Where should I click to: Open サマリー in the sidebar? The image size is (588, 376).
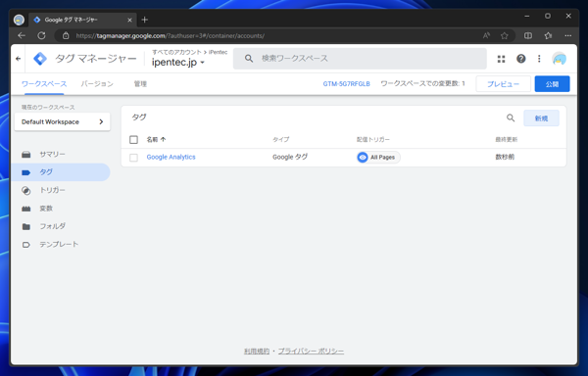61,155
